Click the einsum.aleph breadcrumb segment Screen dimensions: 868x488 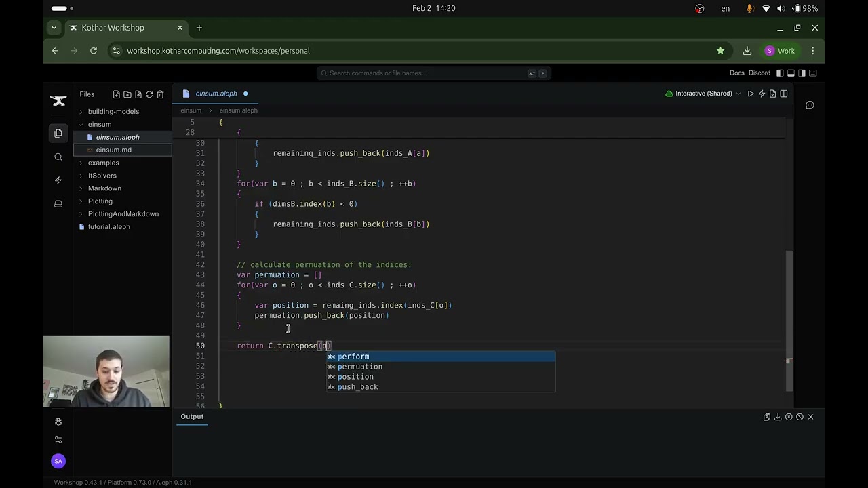pos(238,110)
